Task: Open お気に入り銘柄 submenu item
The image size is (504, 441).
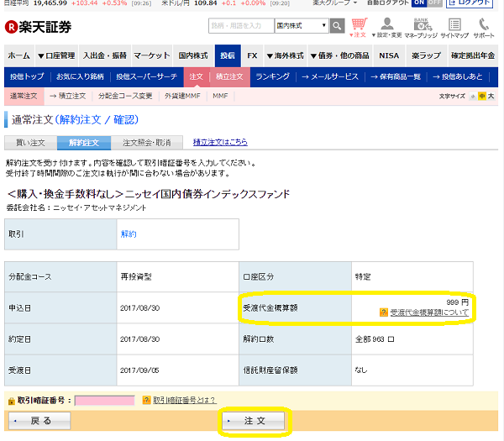Action: tap(80, 76)
